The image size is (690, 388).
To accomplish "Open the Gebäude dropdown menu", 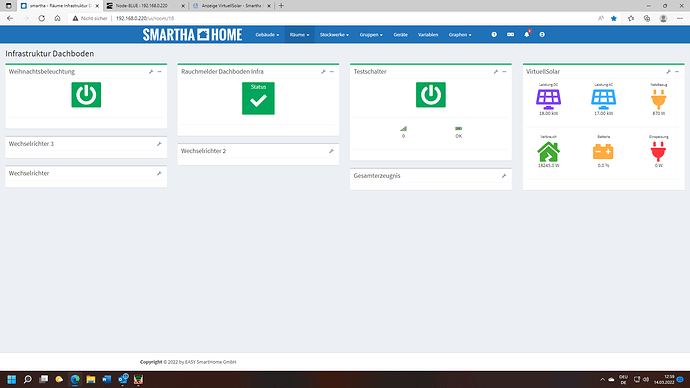I will coord(267,35).
